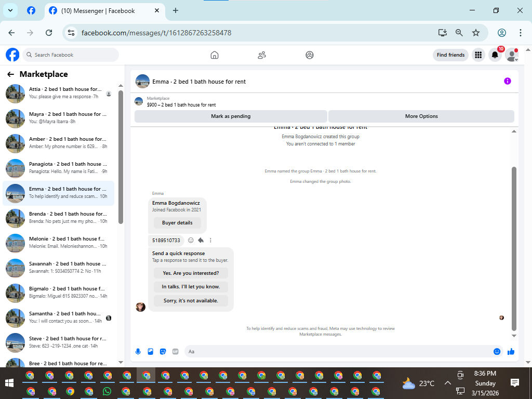This screenshot has height=399, width=532.
Task: Send quick response In talks. I'll let you know.
Action: (191, 287)
